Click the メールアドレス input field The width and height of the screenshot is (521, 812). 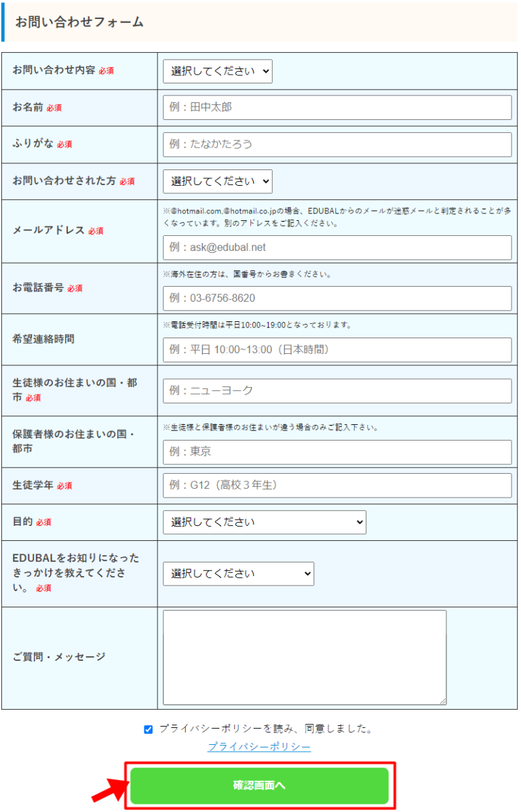pos(336,247)
